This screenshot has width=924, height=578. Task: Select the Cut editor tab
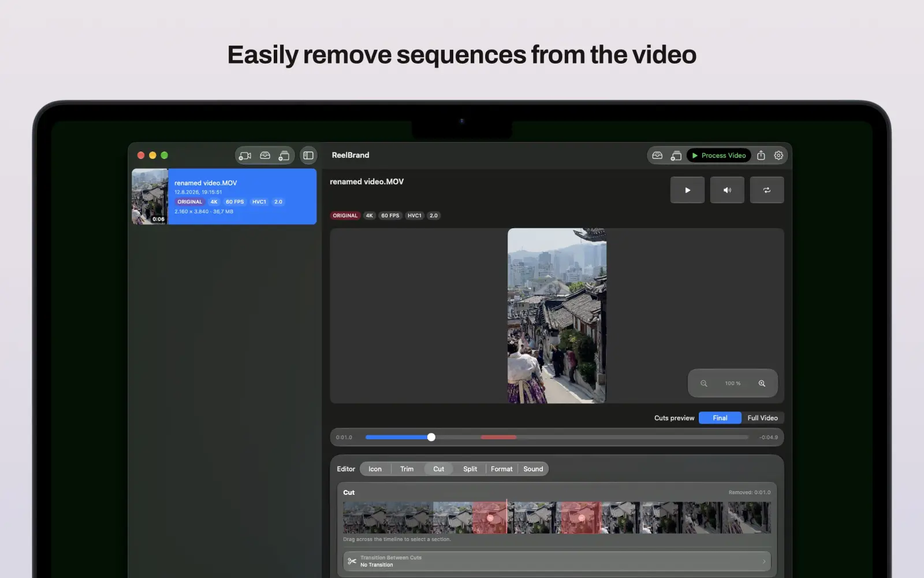click(x=439, y=469)
